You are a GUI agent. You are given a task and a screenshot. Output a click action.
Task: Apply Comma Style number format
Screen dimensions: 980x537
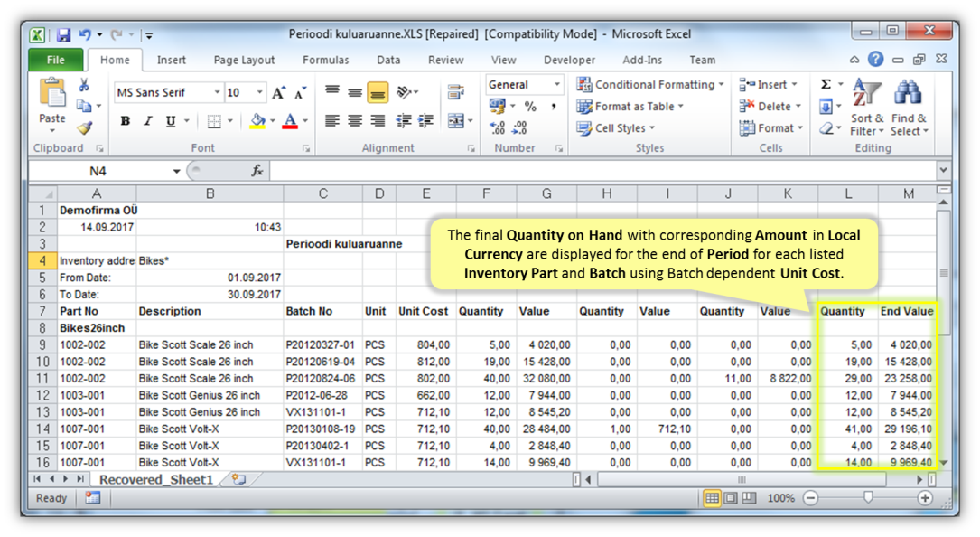pos(554,107)
